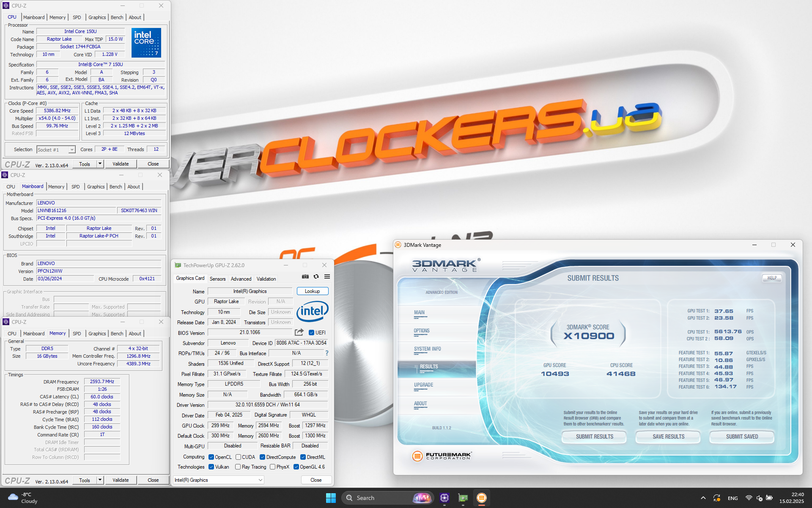Open Validation tab in GPU-Z

(266, 279)
